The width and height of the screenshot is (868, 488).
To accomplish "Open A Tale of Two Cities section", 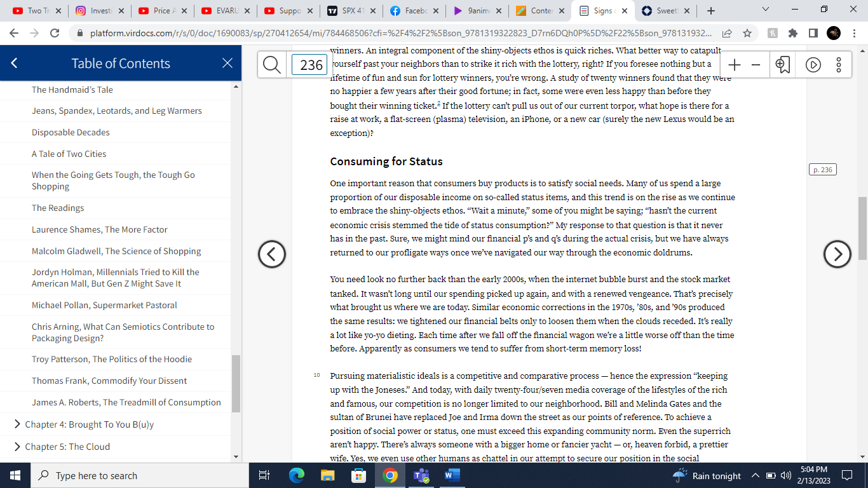I will [69, 154].
